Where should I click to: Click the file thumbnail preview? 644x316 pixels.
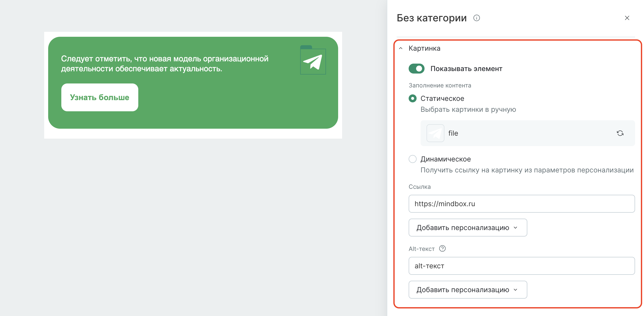click(x=435, y=133)
